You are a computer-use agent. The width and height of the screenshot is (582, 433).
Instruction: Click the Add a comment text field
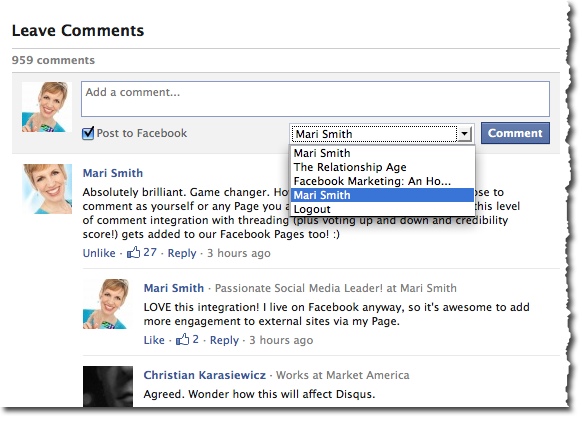pos(315,99)
